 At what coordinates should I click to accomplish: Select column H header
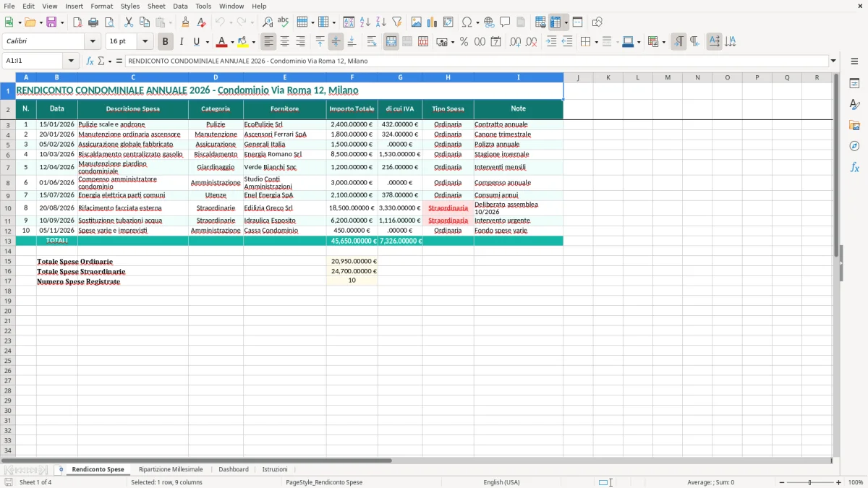click(448, 77)
